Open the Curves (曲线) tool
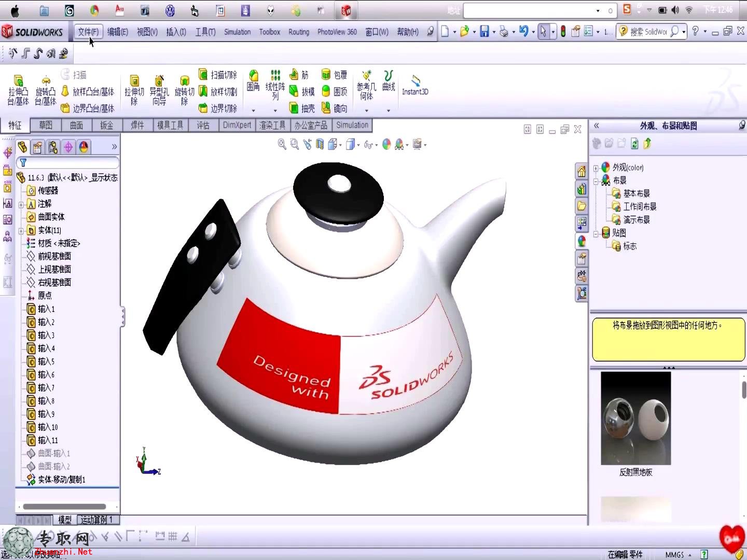 [389, 81]
